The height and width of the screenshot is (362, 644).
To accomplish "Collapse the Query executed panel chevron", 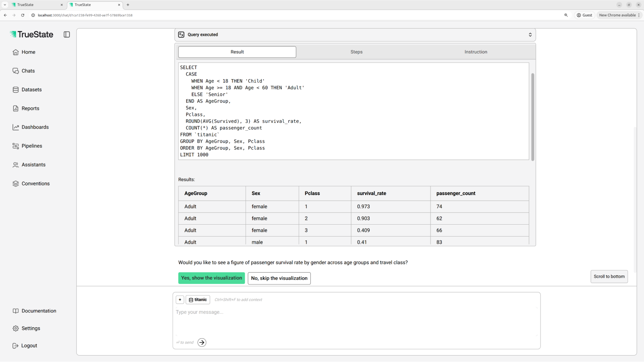I will coord(530,35).
